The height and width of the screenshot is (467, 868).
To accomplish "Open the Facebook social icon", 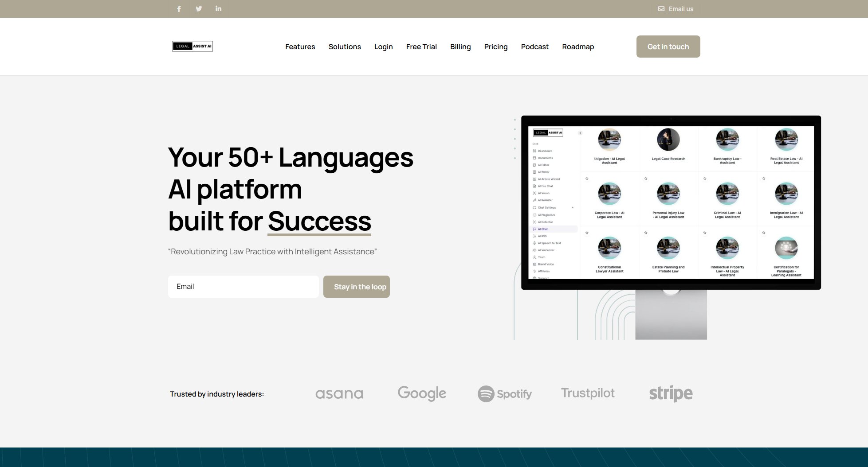I will click(179, 9).
